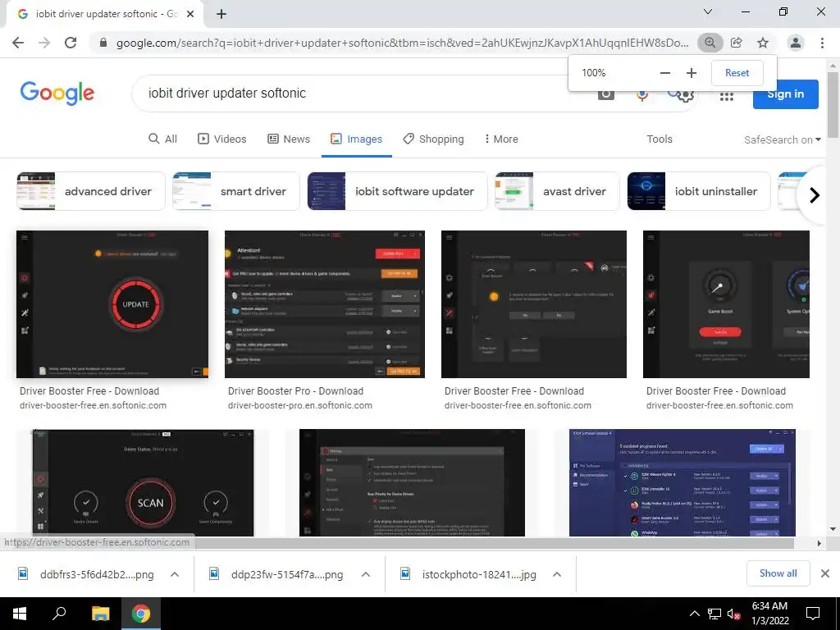The width and height of the screenshot is (840, 630).
Task: Close the downloads bar
Action: (x=825, y=573)
